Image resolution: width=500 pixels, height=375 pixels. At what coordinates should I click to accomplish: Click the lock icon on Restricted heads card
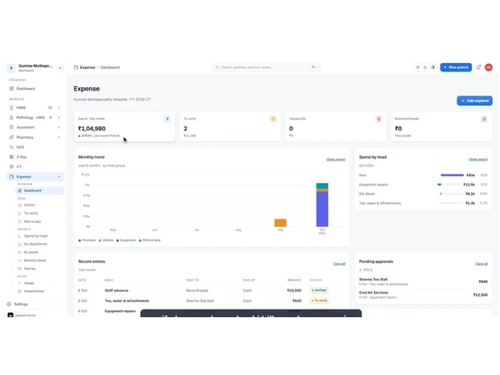484,119
